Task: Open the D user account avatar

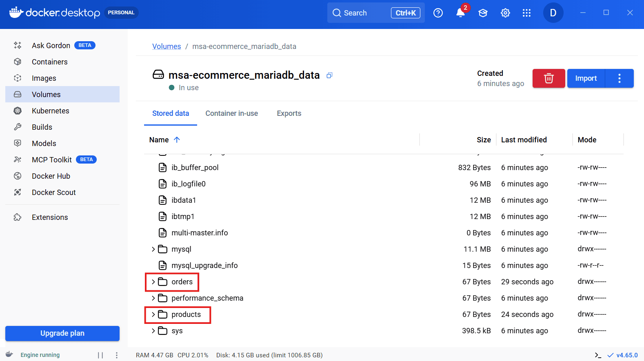Action: coord(553,13)
